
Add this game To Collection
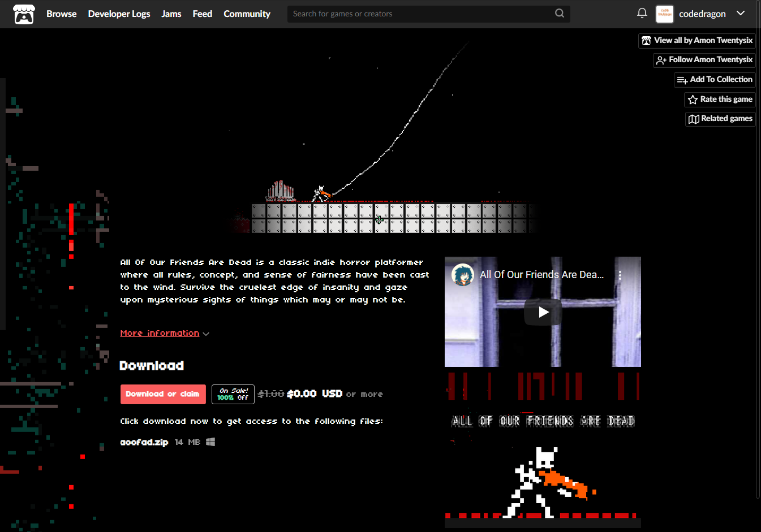715,80
